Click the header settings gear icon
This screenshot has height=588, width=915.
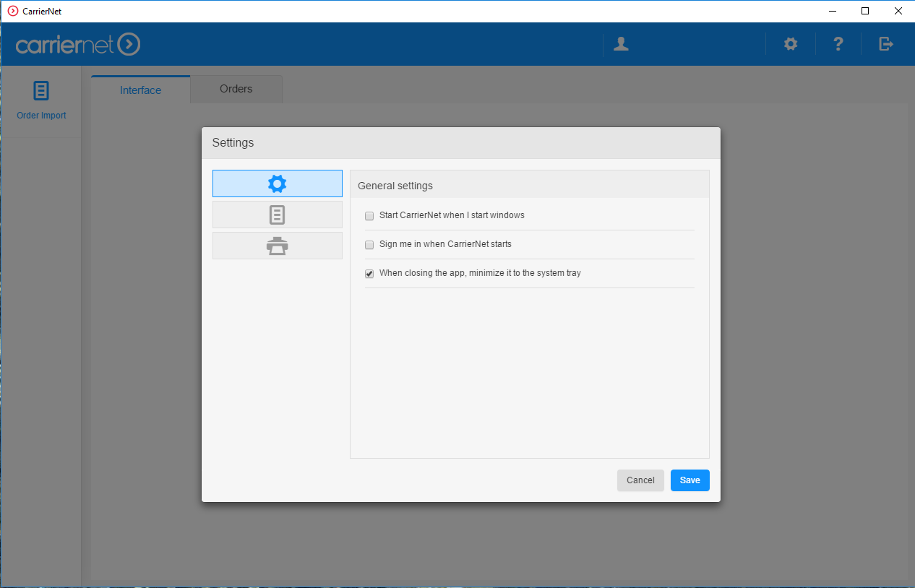pyautogui.click(x=791, y=44)
